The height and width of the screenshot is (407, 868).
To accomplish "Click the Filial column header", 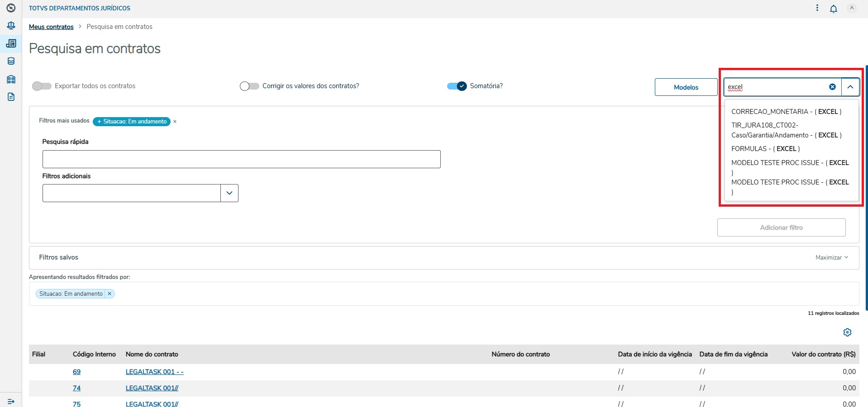I will (x=38, y=354).
